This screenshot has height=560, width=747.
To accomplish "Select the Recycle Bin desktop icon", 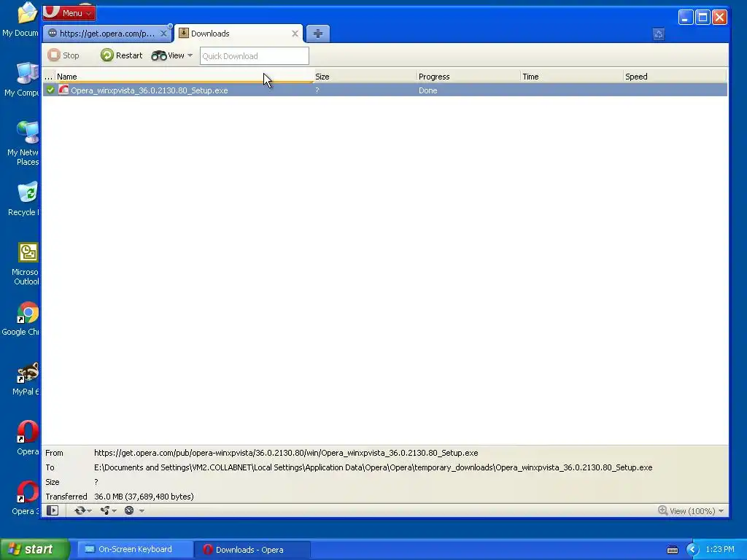I will [25, 198].
